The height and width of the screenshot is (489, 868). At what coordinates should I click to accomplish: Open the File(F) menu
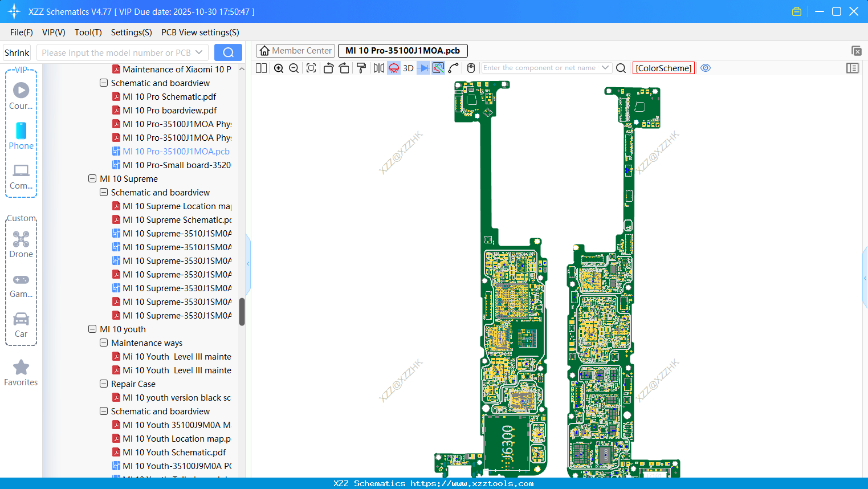tap(22, 32)
